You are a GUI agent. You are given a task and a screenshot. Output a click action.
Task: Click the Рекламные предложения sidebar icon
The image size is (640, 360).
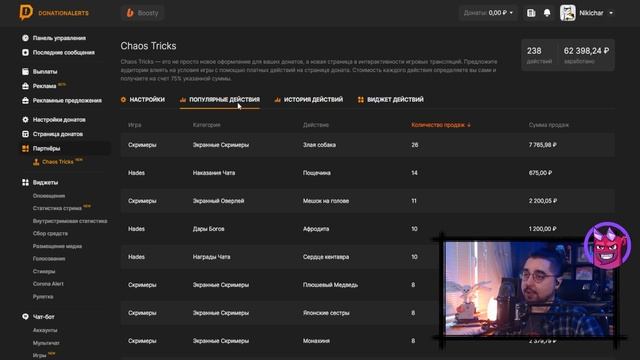(25, 100)
